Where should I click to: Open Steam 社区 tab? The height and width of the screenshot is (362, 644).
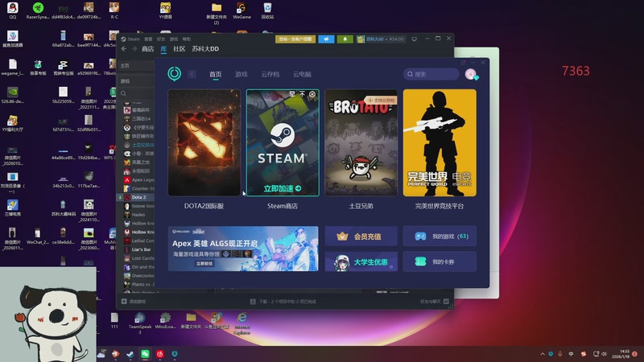coord(179,49)
